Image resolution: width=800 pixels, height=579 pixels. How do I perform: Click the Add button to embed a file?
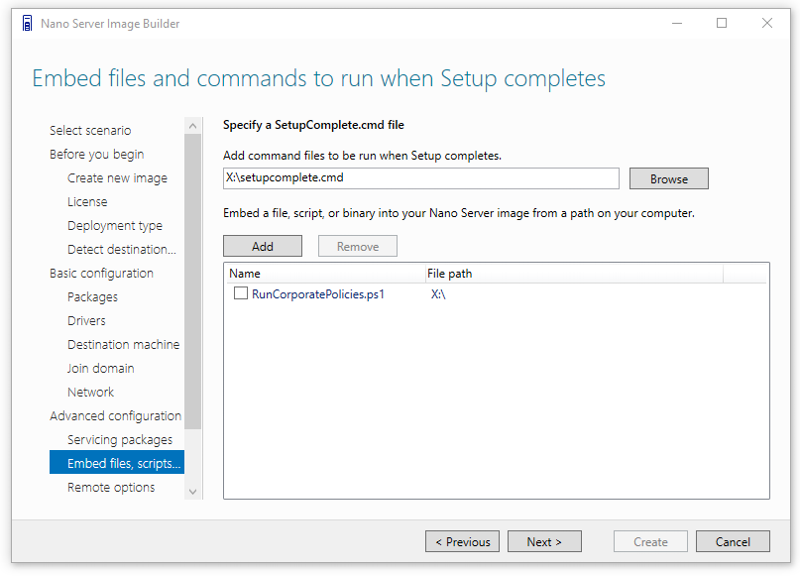coord(262,246)
